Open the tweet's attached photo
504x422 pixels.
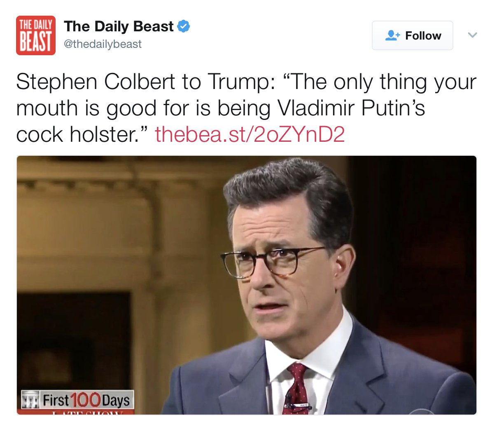(x=247, y=285)
